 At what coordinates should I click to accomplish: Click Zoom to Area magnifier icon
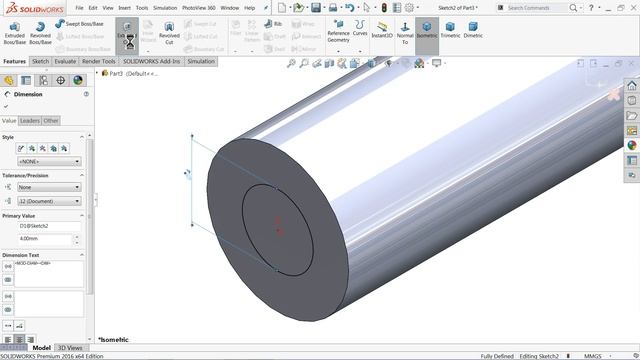click(x=304, y=63)
